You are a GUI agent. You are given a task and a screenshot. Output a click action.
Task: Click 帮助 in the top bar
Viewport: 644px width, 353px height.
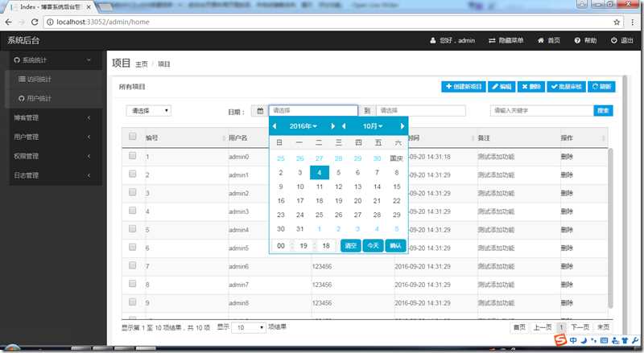[586, 41]
